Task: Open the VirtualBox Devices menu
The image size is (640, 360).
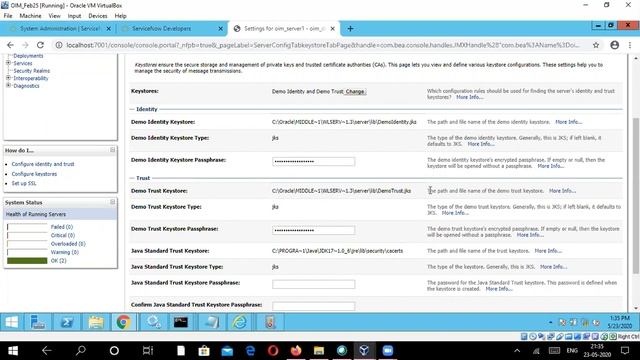Action: pos(98,16)
